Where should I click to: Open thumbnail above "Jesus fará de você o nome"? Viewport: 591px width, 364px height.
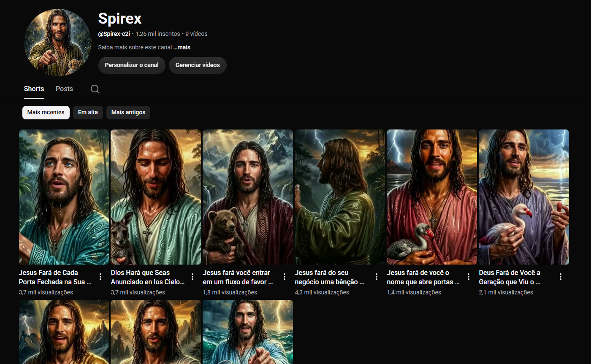(432, 197)
